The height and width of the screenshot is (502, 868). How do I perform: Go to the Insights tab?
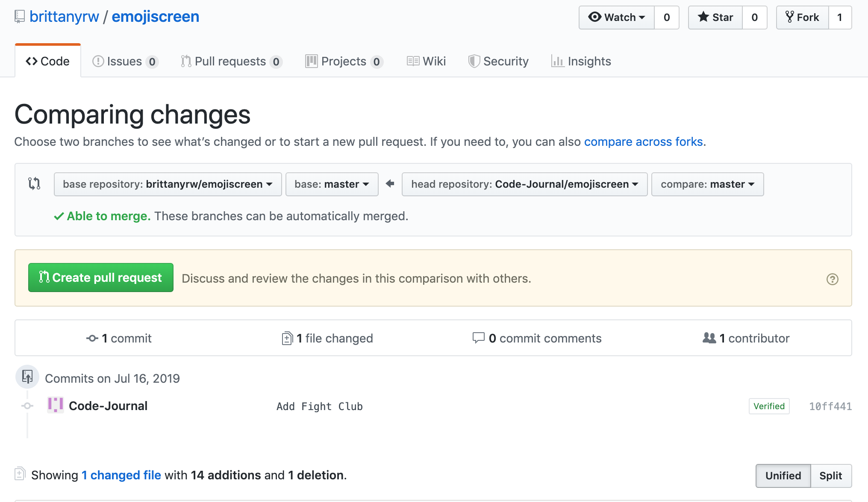coord(581,62)
